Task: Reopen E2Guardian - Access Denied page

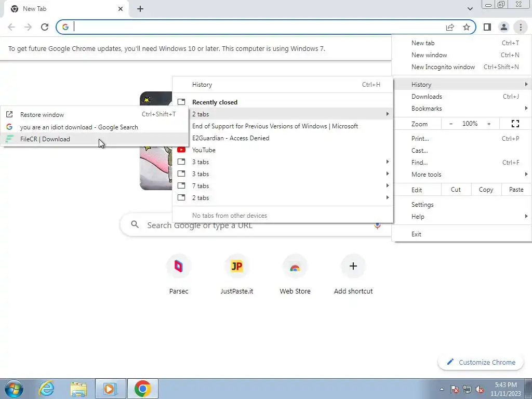Action: point(283,138)
